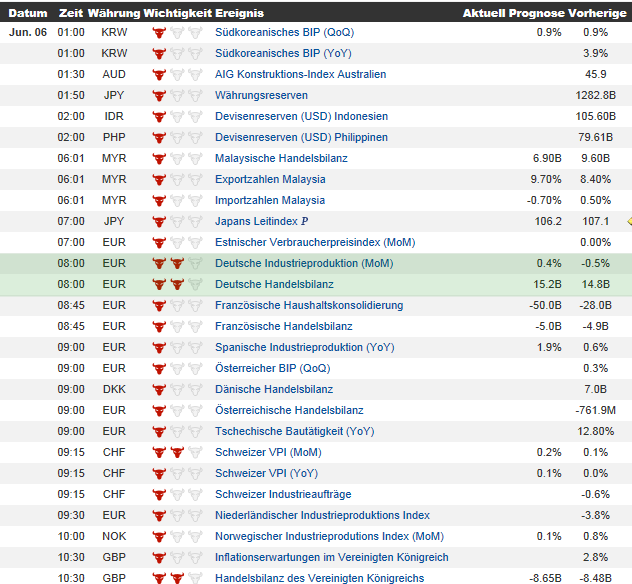Open AIG Konstruktions-Index Australien link

point(301,74)
